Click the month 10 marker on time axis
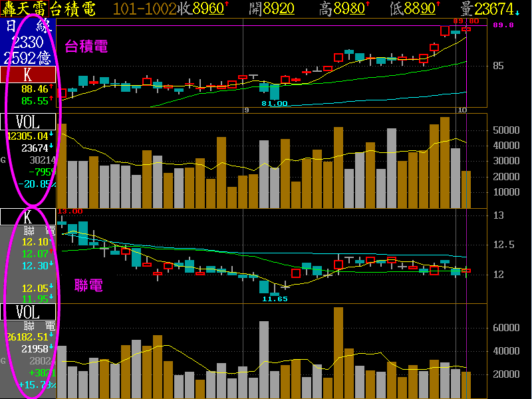This screenshot has width=532, height=399. (x=460, y=109)
